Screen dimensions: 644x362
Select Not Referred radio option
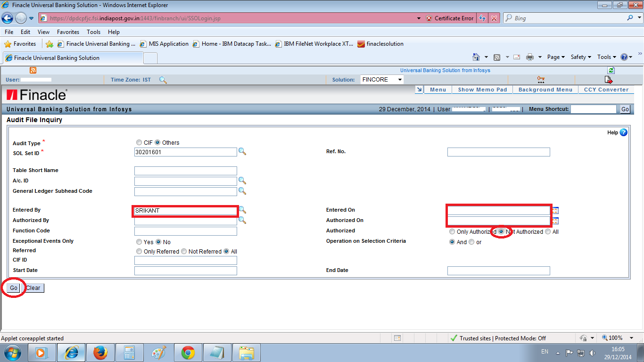[x=184, y=251]
